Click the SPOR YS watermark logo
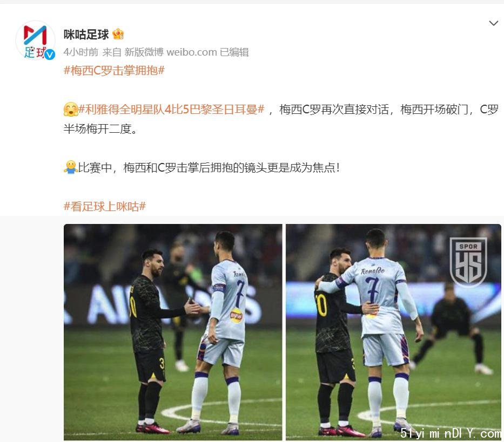 [x=468, y=261]
